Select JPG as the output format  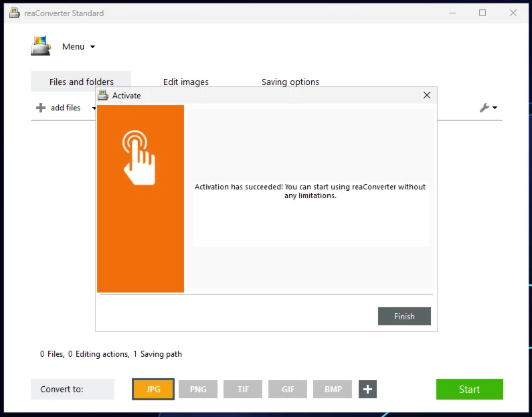153,389
